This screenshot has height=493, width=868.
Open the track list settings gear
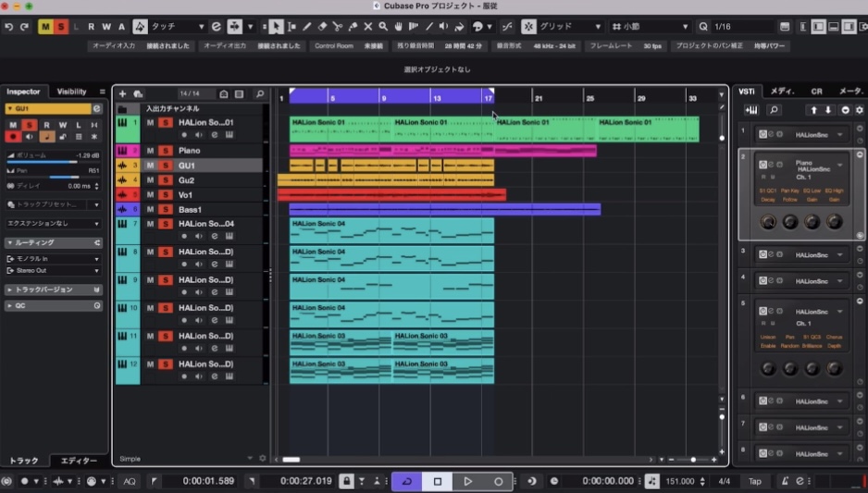click(263, 459)
